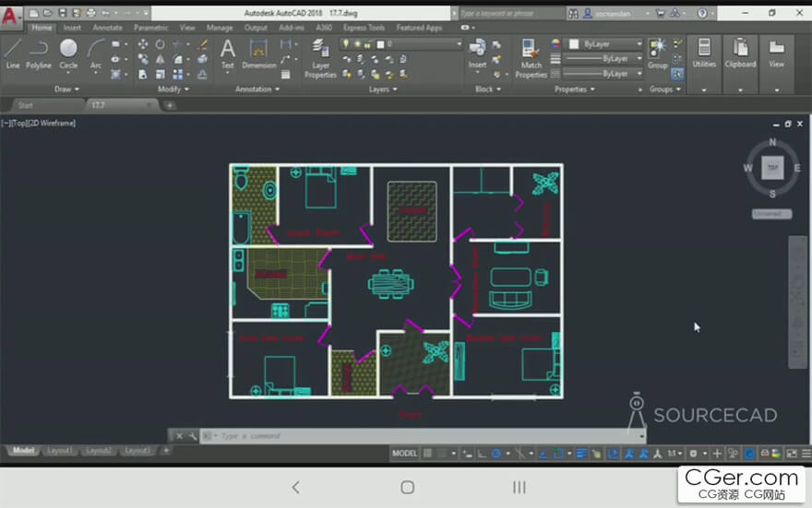Activate the Arc tool
This screenshot has width=812, height=508.
coord(95,53)
